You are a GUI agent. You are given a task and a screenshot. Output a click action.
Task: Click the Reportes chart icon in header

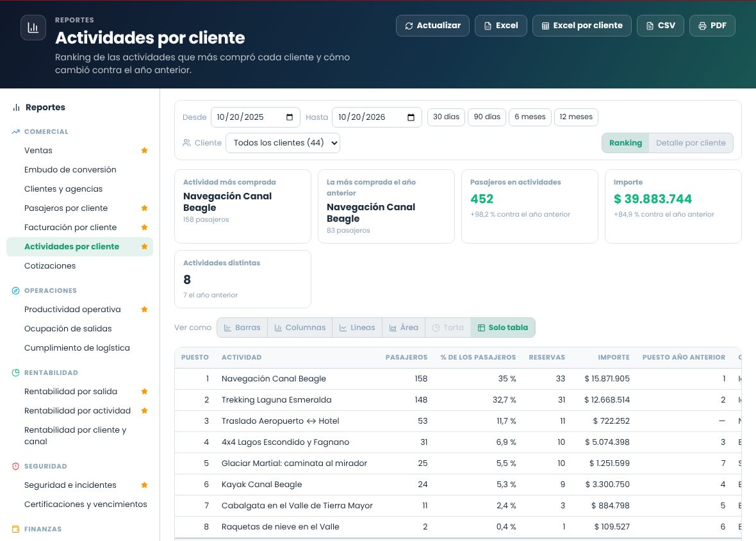click(33, 28)
